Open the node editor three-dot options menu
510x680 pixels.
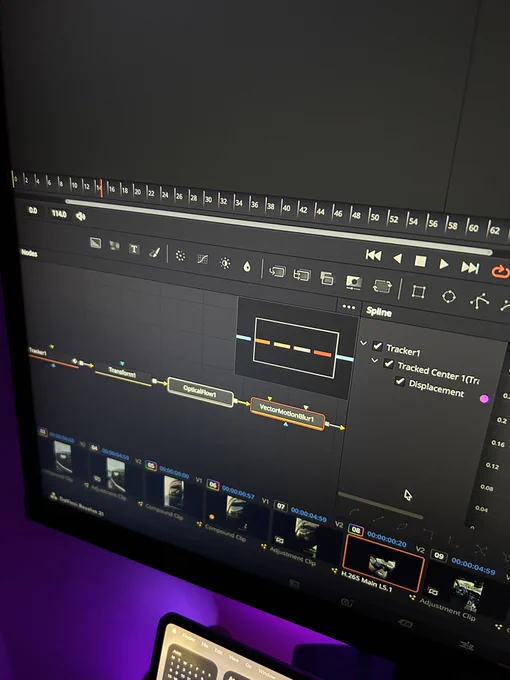point(349,307)
